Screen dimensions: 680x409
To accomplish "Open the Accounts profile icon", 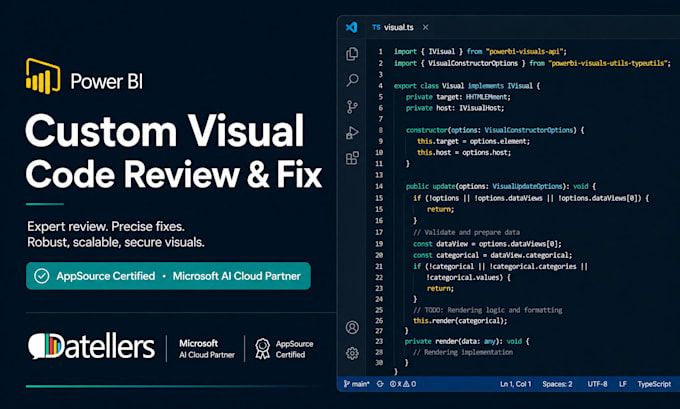I will pyautogui.click(x=352, y=327).
